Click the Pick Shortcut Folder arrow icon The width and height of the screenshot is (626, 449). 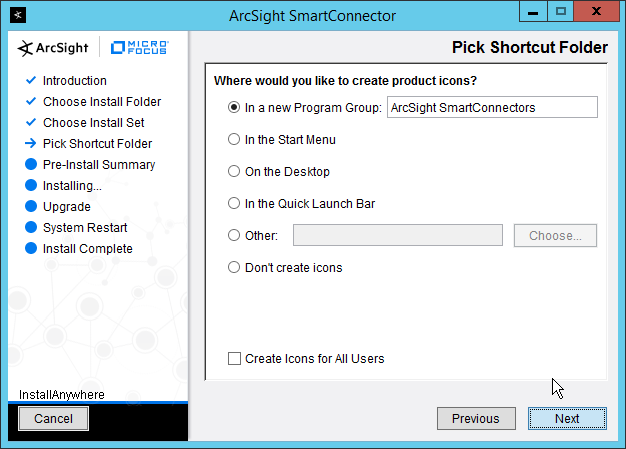tap(30, 144)
